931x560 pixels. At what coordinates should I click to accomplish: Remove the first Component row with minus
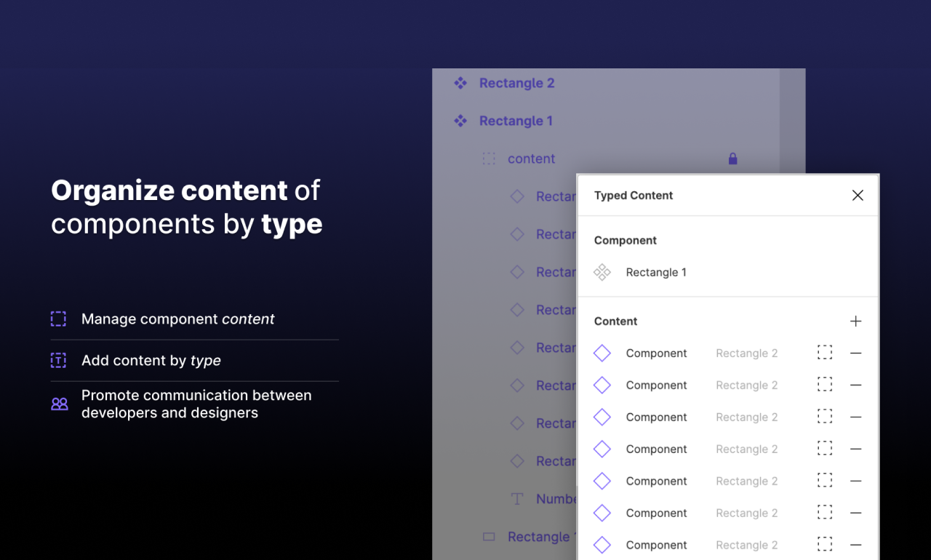click(x=855, y=353)
